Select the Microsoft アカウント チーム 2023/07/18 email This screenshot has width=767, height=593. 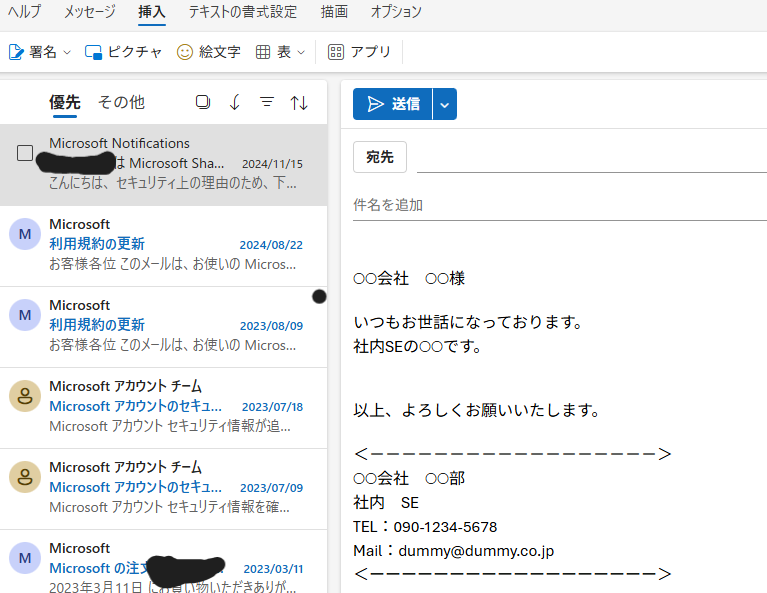click(x=163, y=407)
